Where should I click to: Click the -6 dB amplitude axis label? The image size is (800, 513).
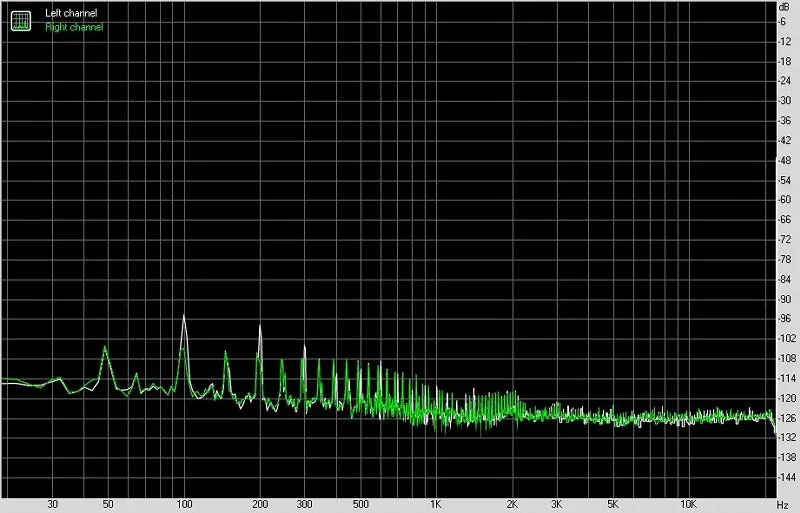[781, 21]
